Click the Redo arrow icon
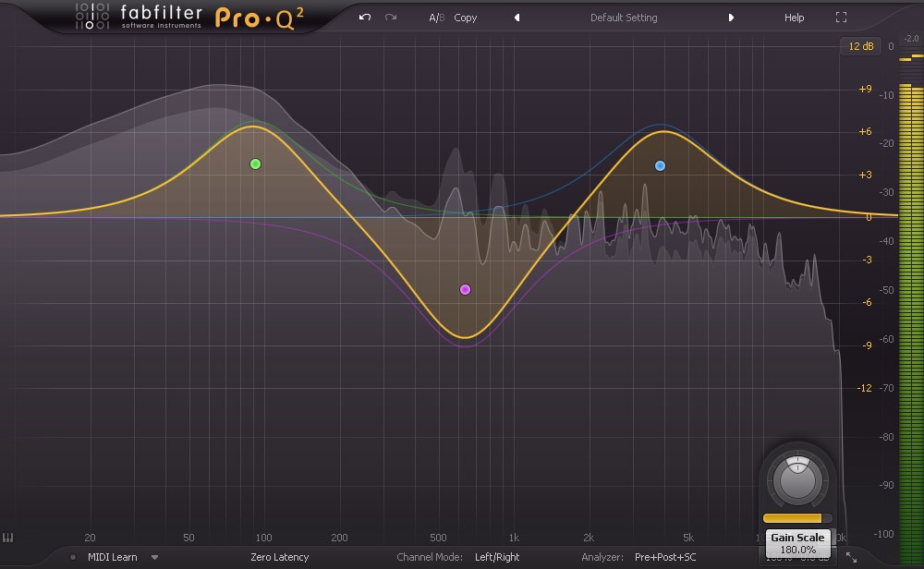 click(391, 17)
